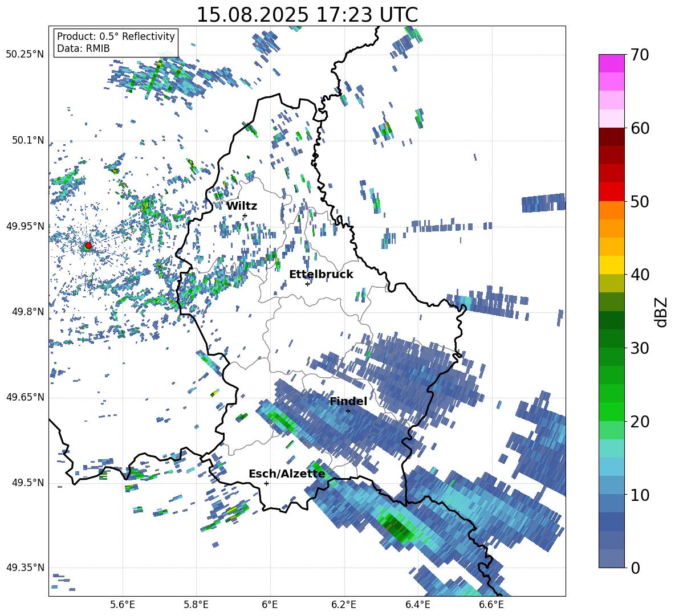Screen dimensions: 675x616
Task: Click the 6.2°E longitude tick label
Action: 344,605
